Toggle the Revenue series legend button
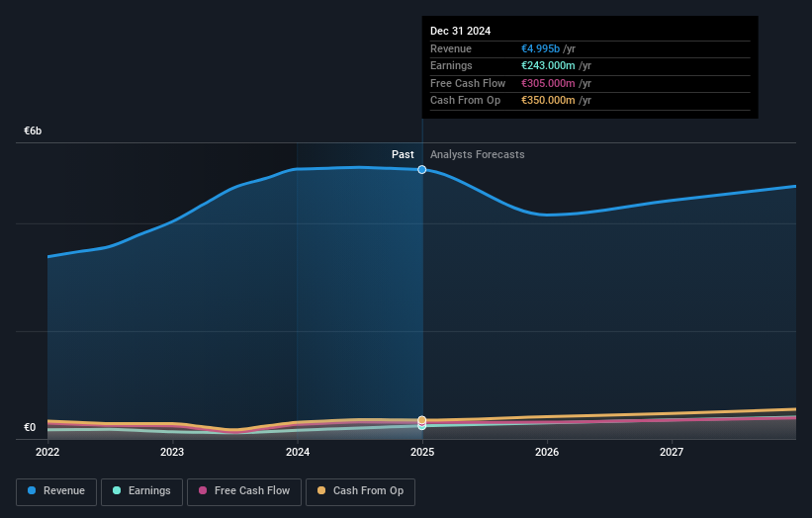Image resolution: width=812 pixels, height=518 pixels. click(x=56, y=491)
